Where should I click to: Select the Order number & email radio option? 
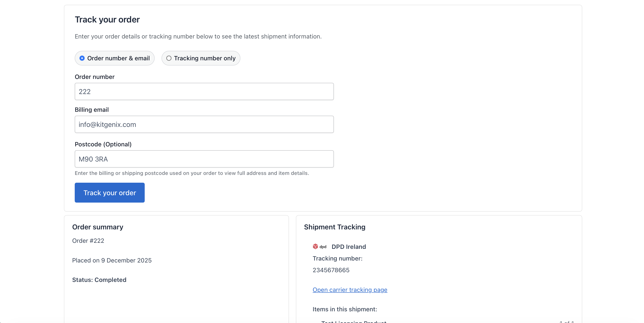[x=82, y=58]
